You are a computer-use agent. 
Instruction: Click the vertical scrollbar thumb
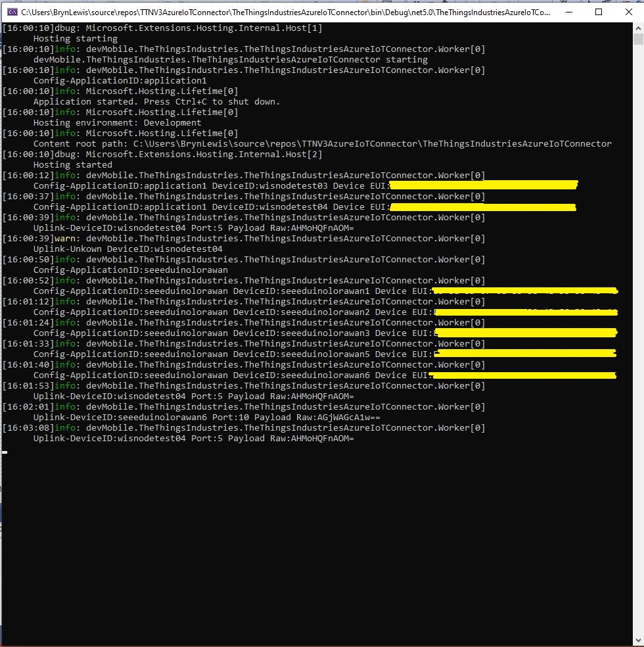point(638,39)
